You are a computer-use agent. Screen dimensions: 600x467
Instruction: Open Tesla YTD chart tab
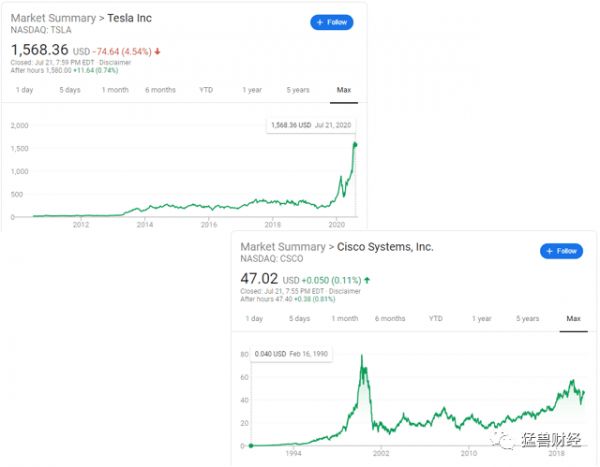tap(206, 90)
